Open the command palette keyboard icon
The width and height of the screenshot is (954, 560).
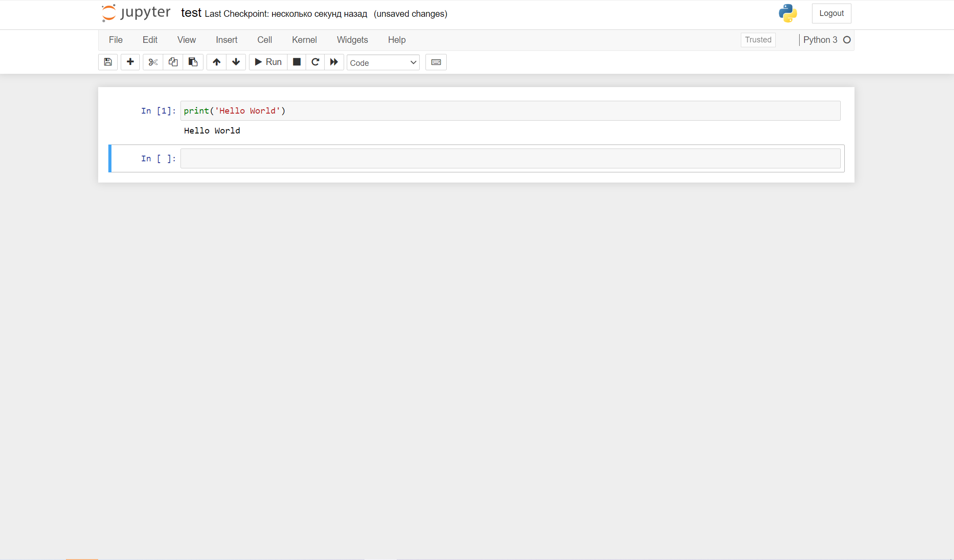pyautogui.click(x=436, y=62)
